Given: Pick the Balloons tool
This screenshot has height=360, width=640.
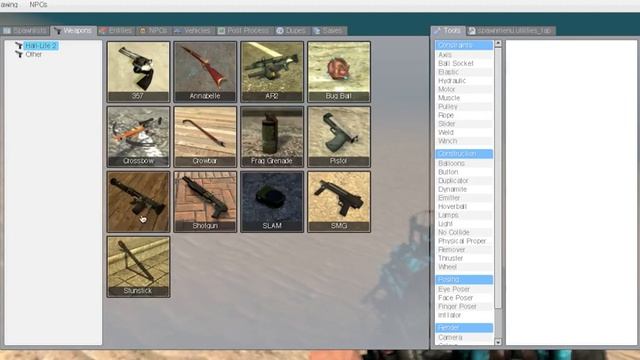Looking at the screenshot, I should (x=464, y=163).
